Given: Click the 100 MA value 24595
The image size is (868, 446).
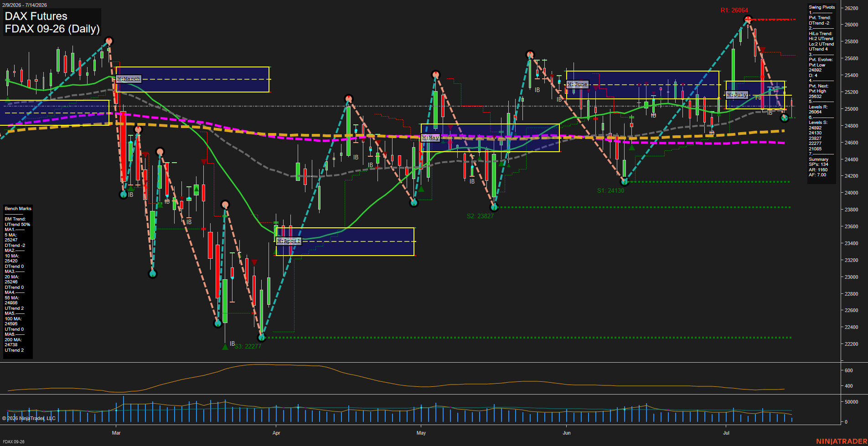Looking at the screenshot, I should (x=11, y=324).
